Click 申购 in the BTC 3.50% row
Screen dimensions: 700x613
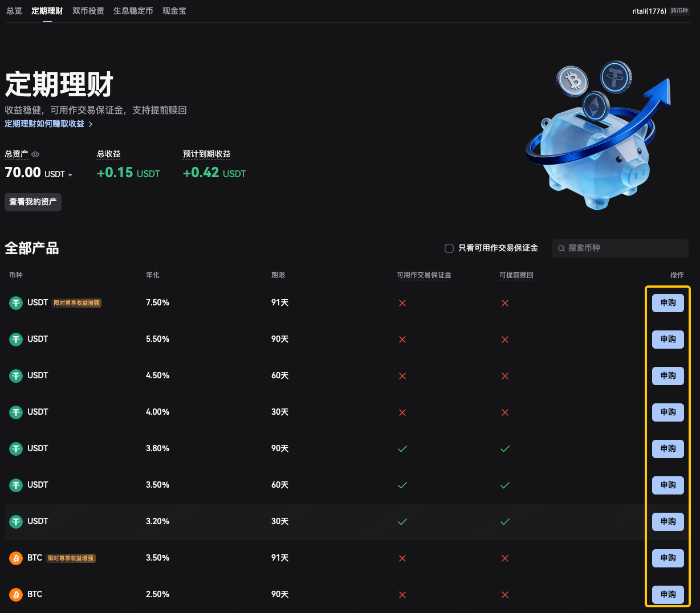click(668, 558)
